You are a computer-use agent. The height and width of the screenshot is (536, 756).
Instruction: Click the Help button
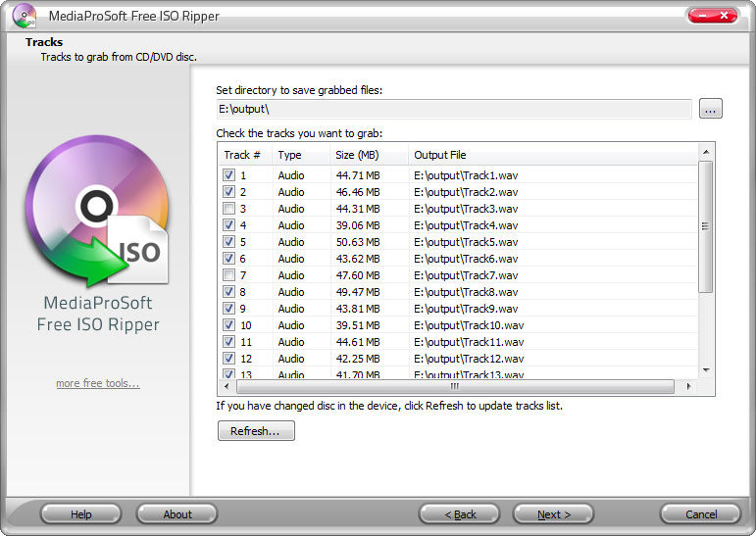click(x=80, y=514)
